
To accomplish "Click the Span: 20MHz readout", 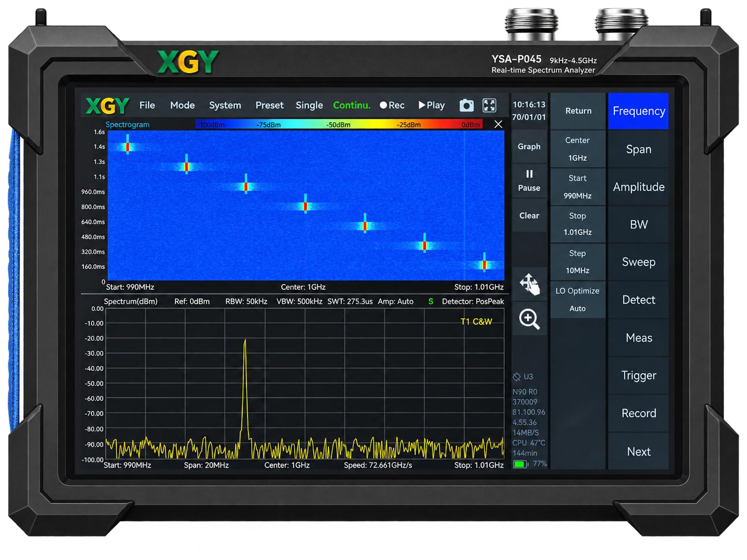I will point(206,465).
